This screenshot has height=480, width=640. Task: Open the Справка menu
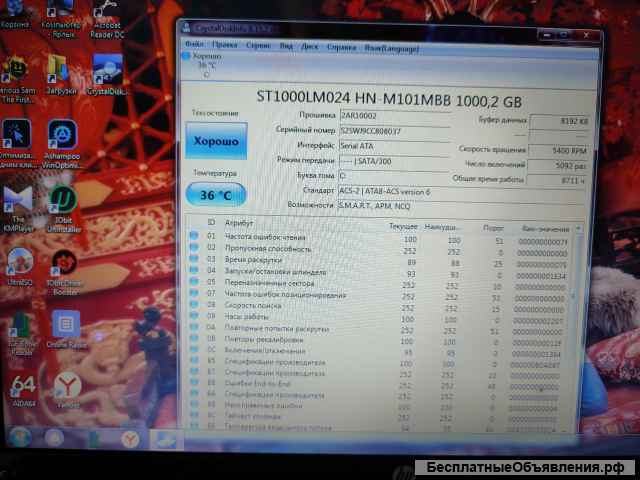341,46
